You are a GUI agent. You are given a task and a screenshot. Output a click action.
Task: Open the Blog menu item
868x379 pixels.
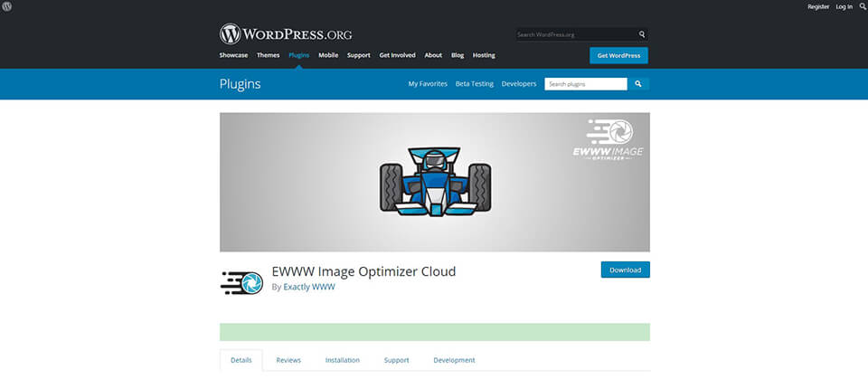(x=458, y=55)
